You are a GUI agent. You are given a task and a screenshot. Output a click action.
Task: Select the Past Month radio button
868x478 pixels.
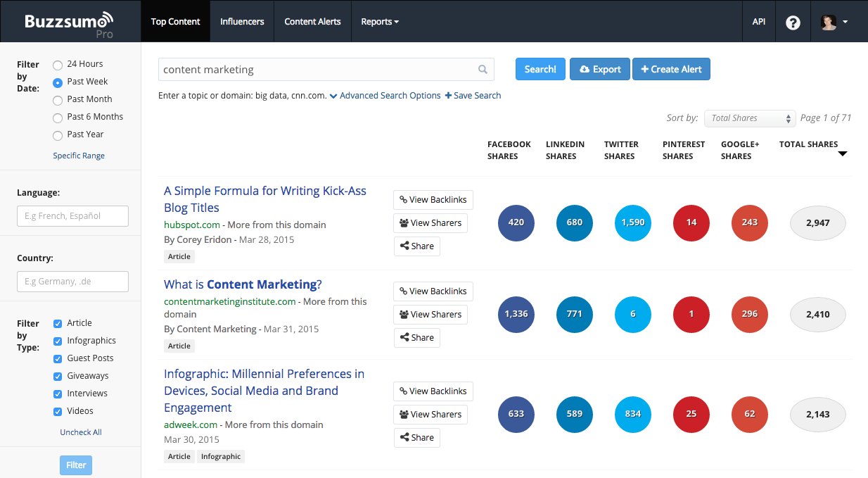57,99
